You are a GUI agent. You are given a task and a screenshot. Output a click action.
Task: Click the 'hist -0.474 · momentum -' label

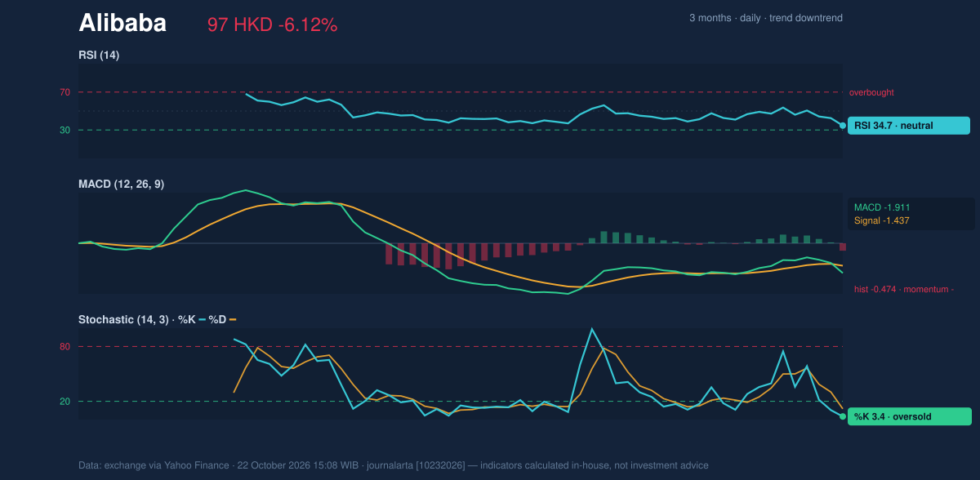(x=904, y=289)
